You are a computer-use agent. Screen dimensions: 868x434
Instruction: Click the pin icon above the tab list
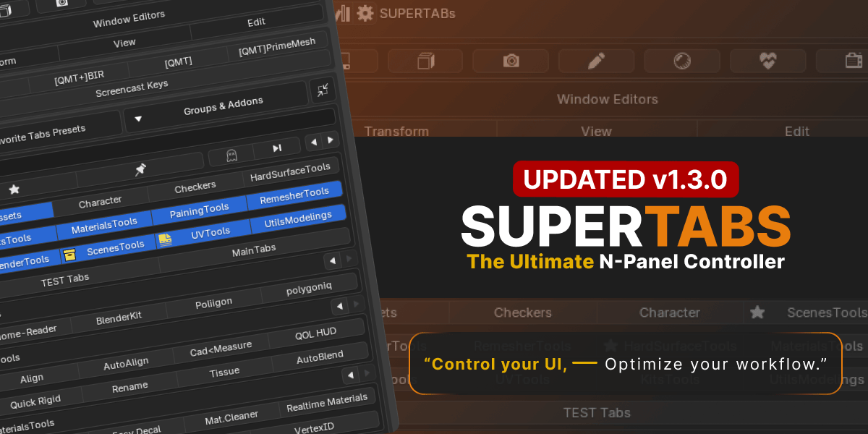coord(140,169)
